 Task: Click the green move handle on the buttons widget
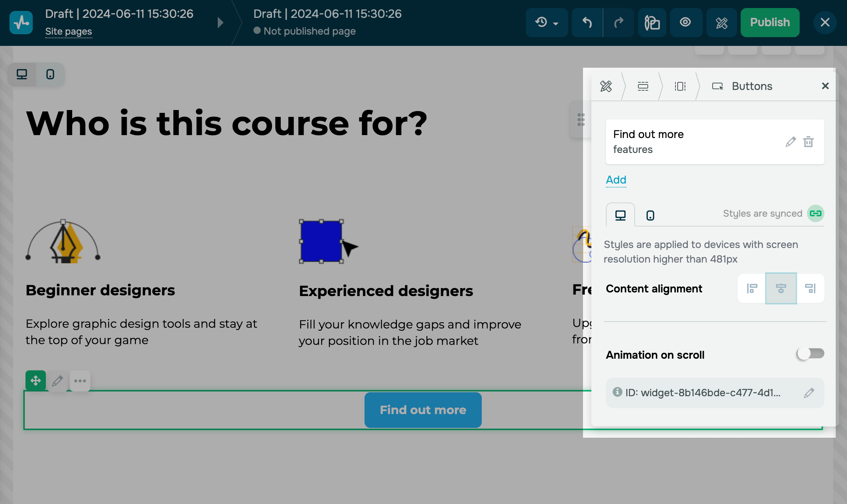[35, 381]
